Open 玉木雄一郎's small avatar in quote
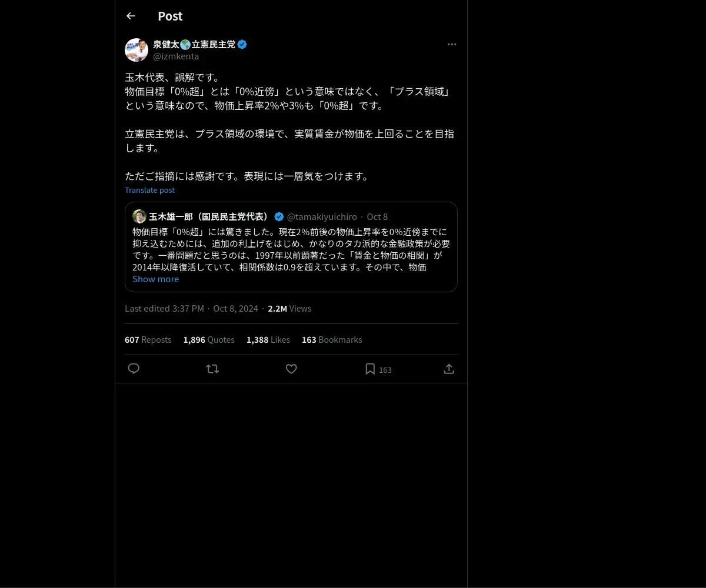 tap(139, 216)
